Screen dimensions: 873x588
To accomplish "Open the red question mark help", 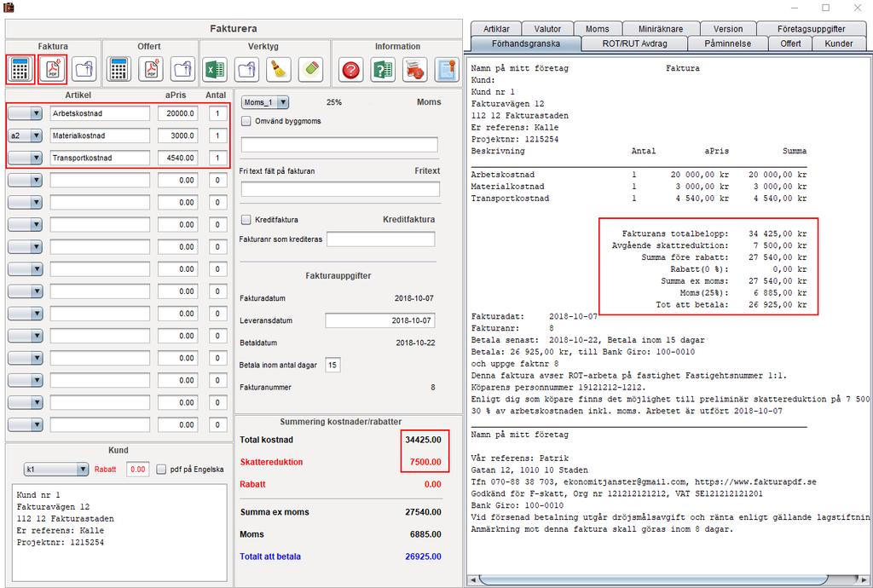I will pyautogui.click(x=350, y=70).
